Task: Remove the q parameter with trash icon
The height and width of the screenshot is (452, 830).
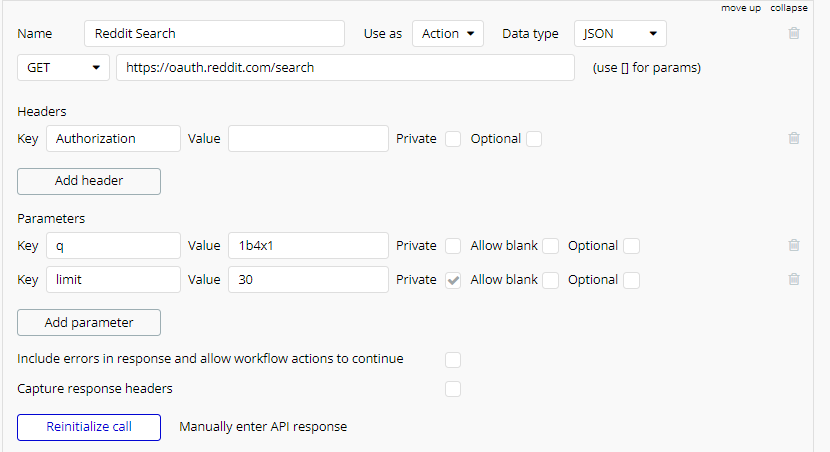Action: coord(794,245)
